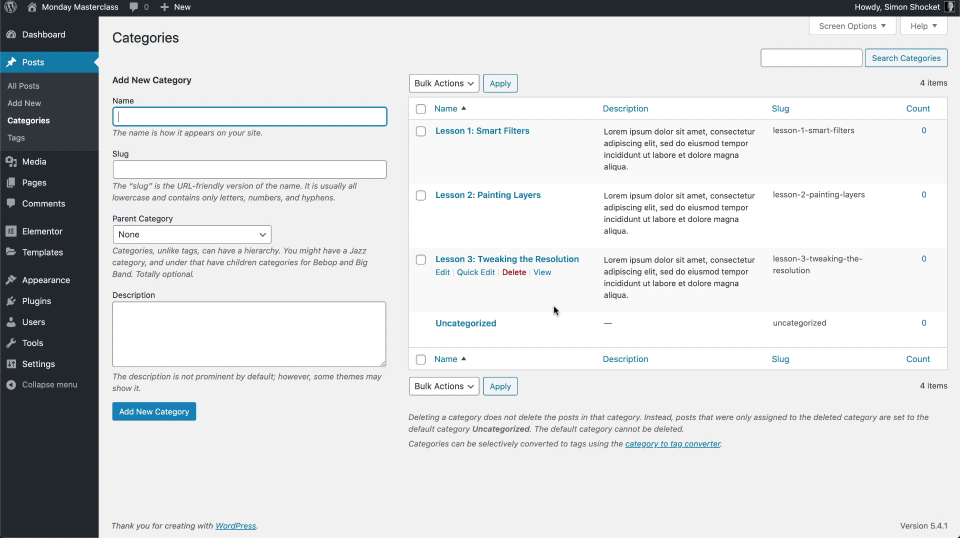Expand the Screen Options panel
The image size is (960, 538).
pyautogui.click(x=852, y=26)
